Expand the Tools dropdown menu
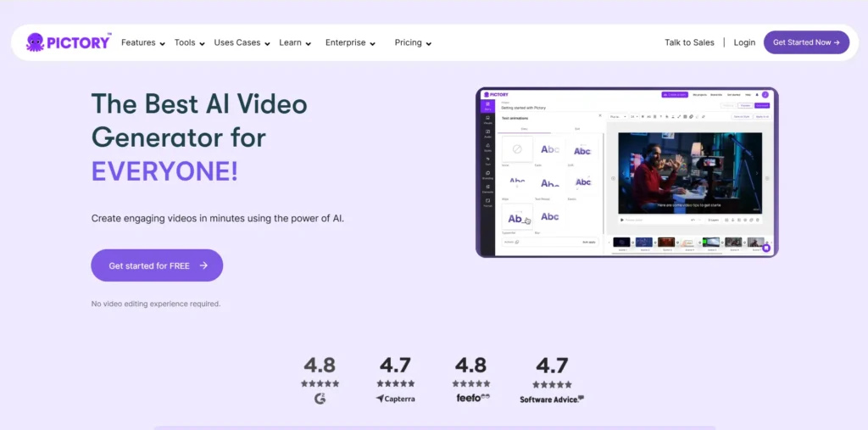868x430 pixels. 189,42
